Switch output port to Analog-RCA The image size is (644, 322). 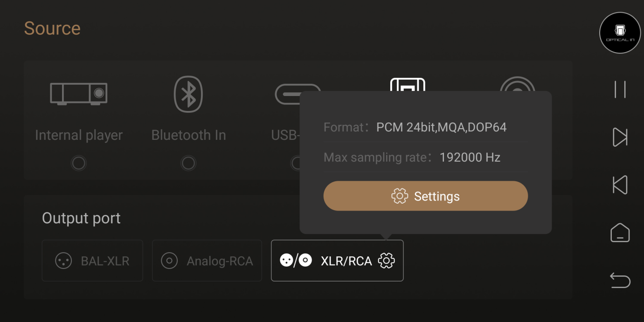point(207,260)
